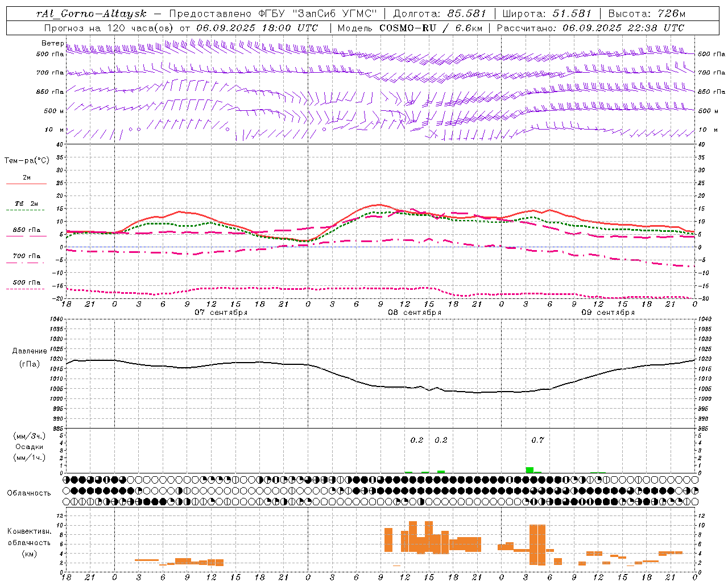Click the 700 гПа temperature legend dash-dot sample
The image size is (728, 582).
26,263
